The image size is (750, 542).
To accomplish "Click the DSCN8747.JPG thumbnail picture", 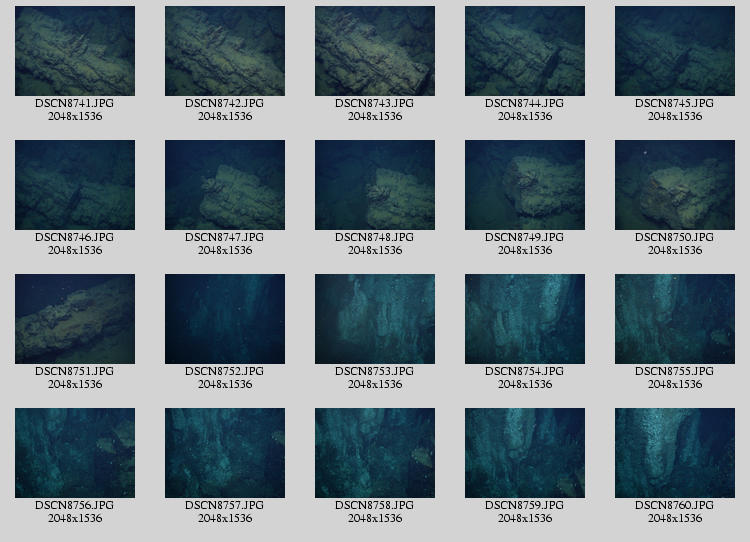I will (224, 185).
